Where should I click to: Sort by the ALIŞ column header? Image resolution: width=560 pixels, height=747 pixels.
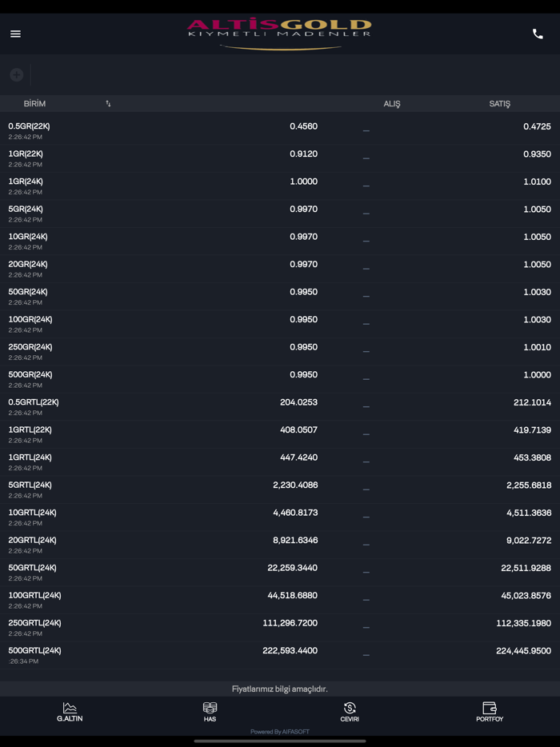click(392, 103)
